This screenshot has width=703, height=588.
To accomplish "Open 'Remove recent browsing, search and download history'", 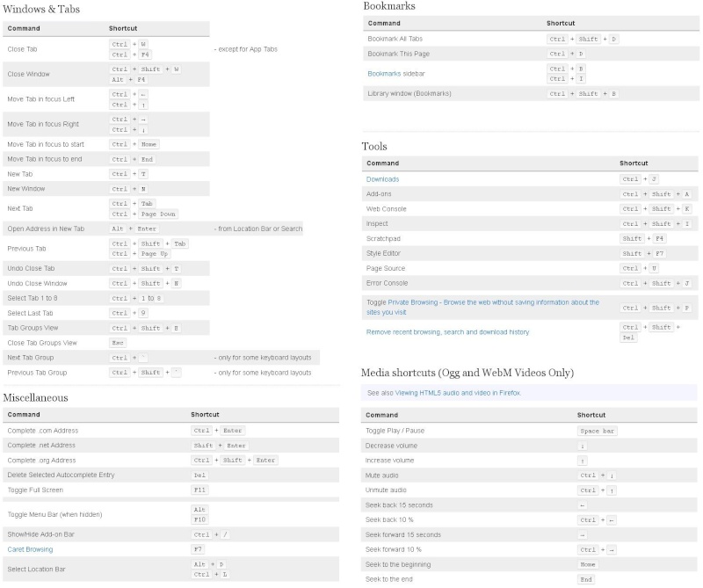I will 447,332.
